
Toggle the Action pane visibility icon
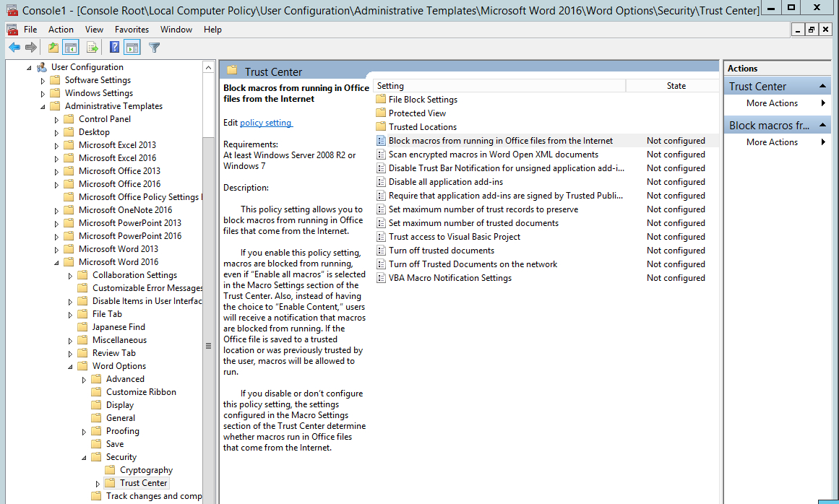(x=132, y=47)
